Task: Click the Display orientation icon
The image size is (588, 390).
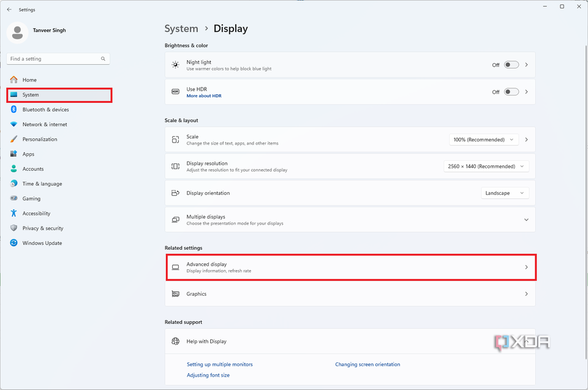Action: click(x=176, y=193)
